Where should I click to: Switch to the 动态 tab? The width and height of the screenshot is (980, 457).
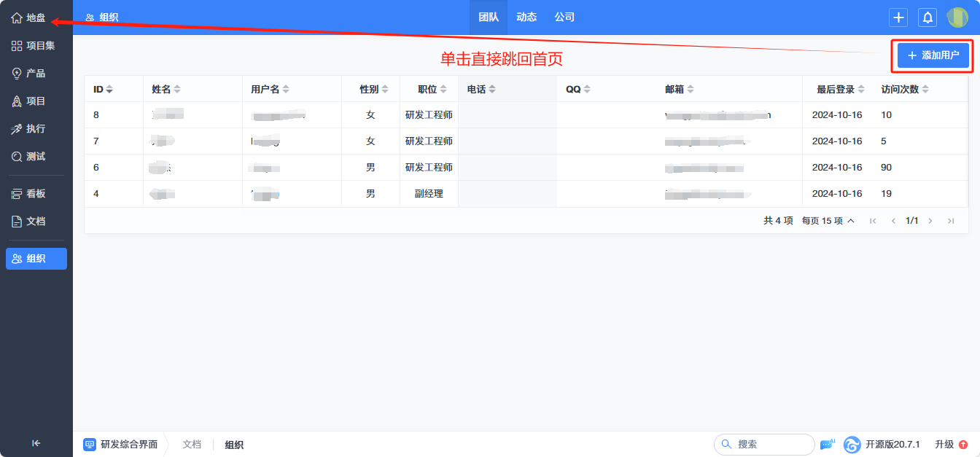[x=526, y=17]
